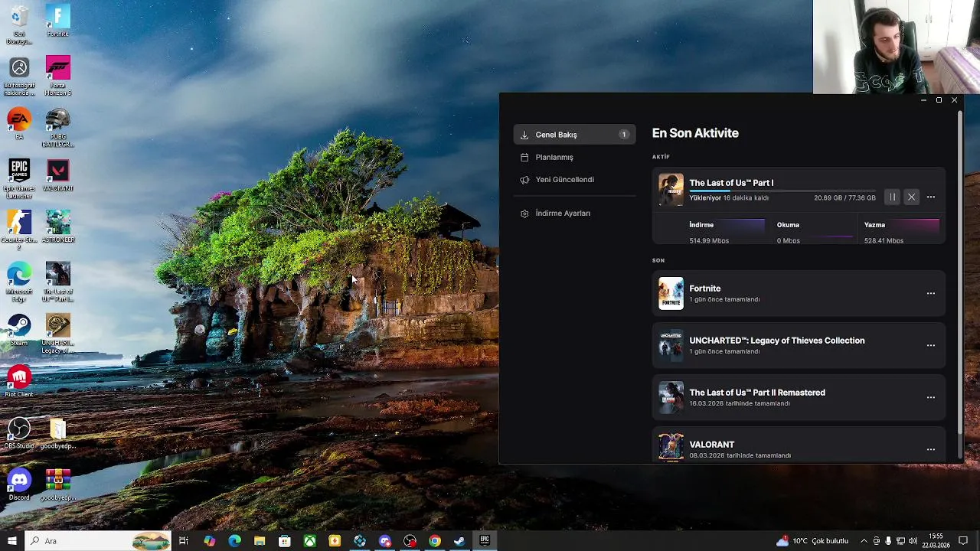Select Bu Fotoğraf Hakkında desktop icon

[19, 76]
